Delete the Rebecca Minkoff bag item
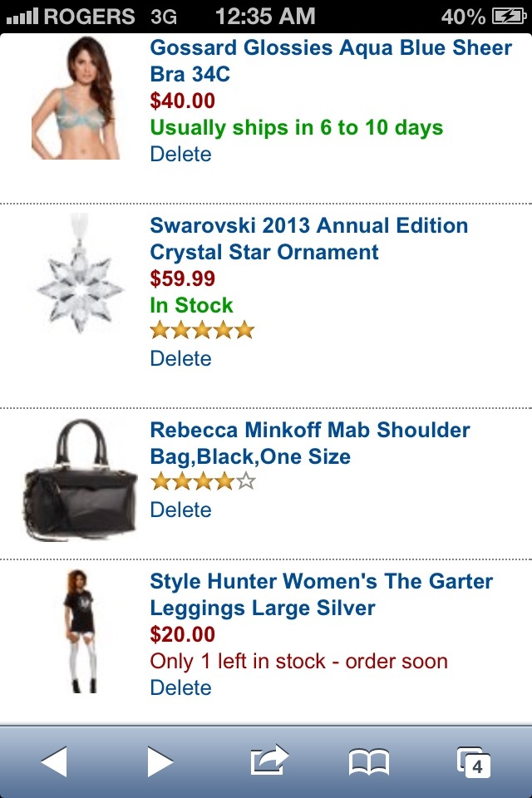 point(180,510)
